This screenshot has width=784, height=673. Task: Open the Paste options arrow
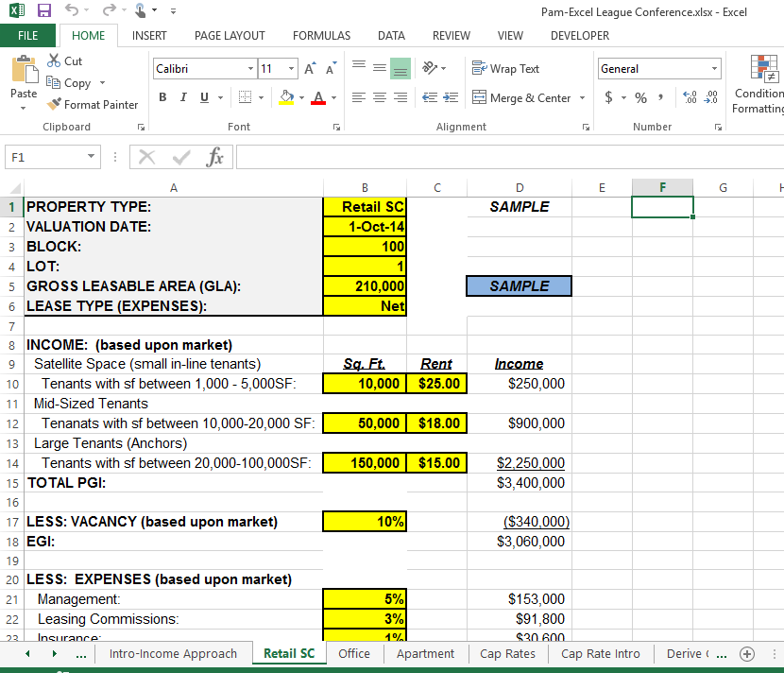pyautogui.click(x=24, y=108)
